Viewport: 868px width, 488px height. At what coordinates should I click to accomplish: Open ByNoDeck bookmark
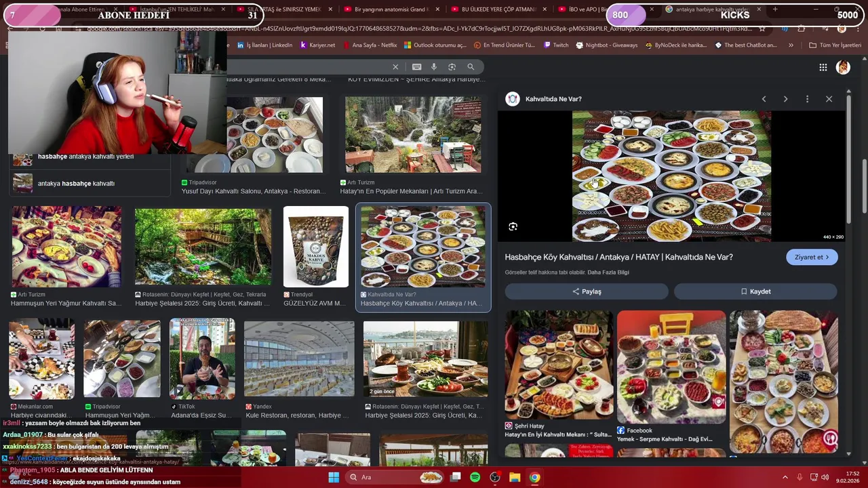click(x=675, y=45)
